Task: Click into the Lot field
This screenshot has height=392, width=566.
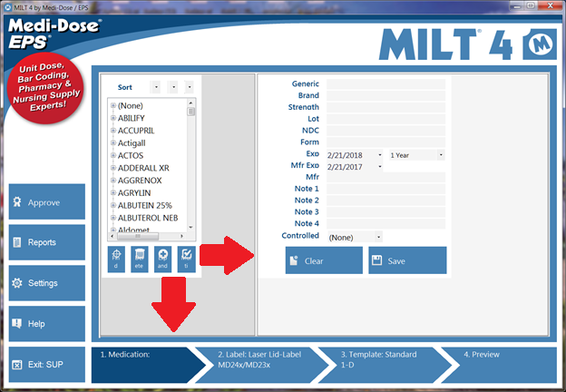Action: pyautogui.click(x=385, y=119)
